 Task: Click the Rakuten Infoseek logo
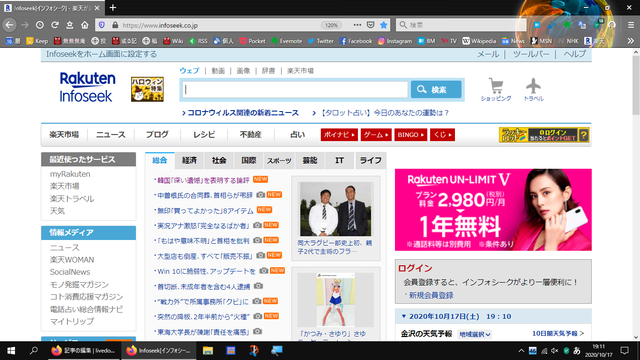87,87
